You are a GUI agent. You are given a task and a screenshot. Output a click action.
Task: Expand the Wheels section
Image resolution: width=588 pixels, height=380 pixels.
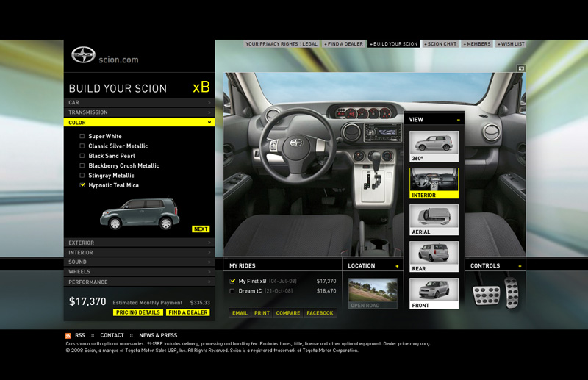[140, 272]
